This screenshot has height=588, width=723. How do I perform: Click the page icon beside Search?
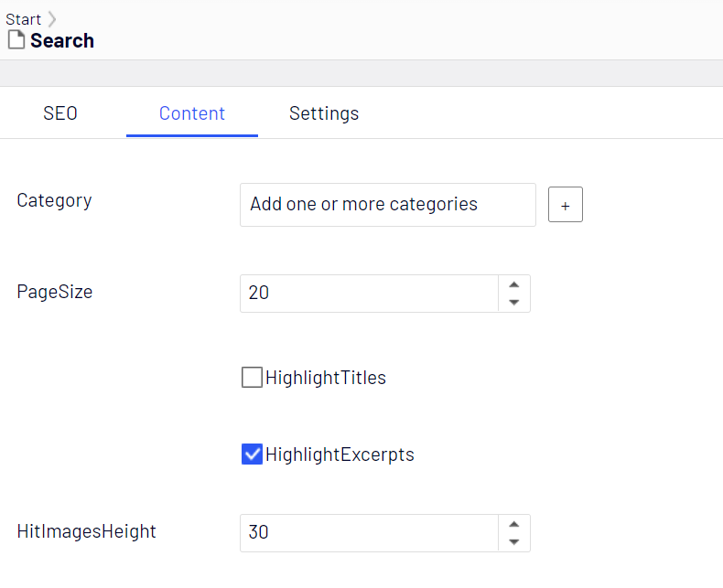coord(16,39)
